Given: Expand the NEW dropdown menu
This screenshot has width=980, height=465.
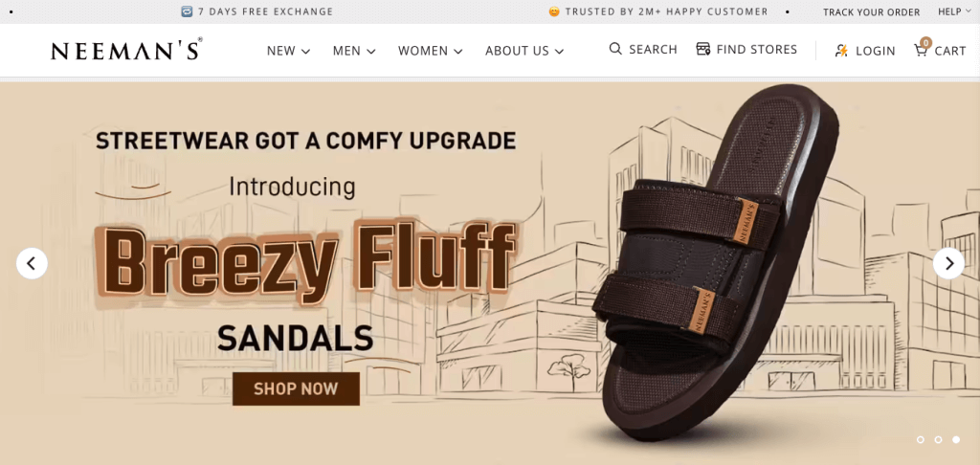Looking at the screenshot, I should pyautogui.click(x=288, y=51).
